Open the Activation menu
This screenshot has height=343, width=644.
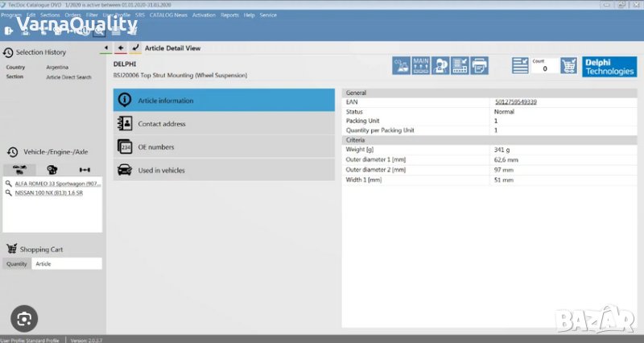204,14
